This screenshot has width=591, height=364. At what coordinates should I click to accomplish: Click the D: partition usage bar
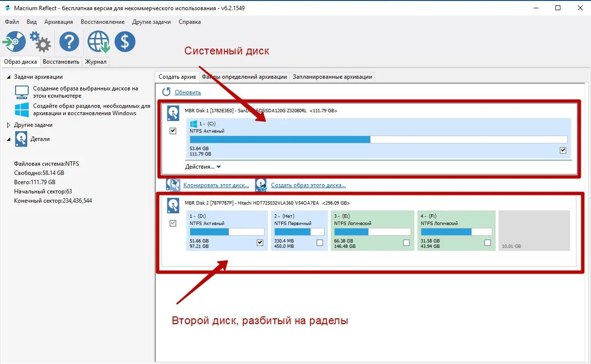coord(227,232)
